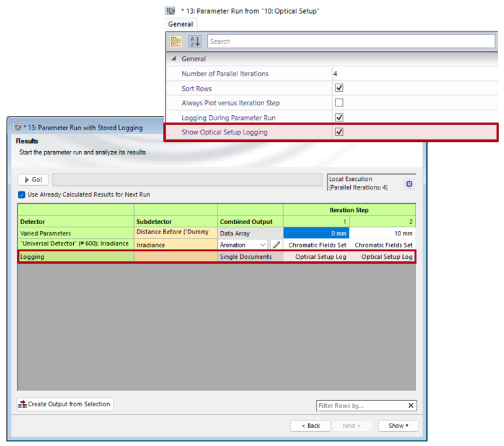The image size is (504, 446).
Task: Clear the Filter Rows field with X
Action: pyautogui.click(x=411, y=406)
